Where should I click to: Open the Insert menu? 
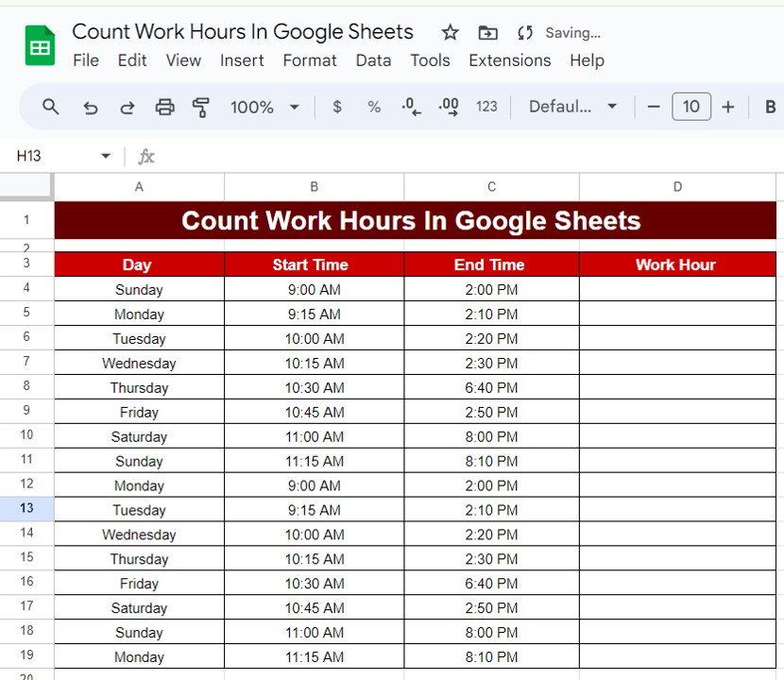[x=242, y=60]
